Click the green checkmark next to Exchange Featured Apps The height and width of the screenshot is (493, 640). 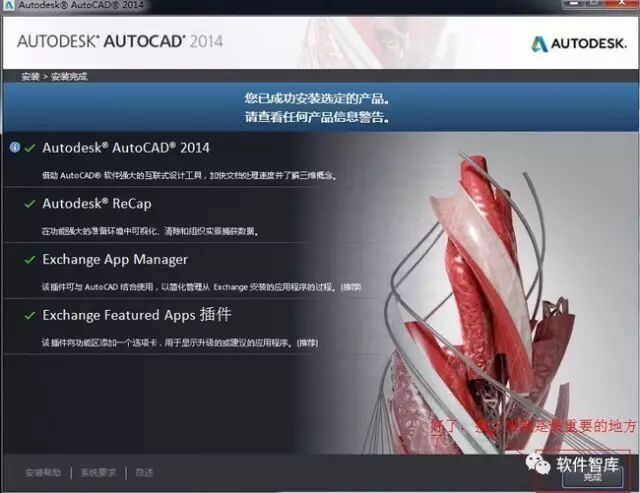[30, 315]
